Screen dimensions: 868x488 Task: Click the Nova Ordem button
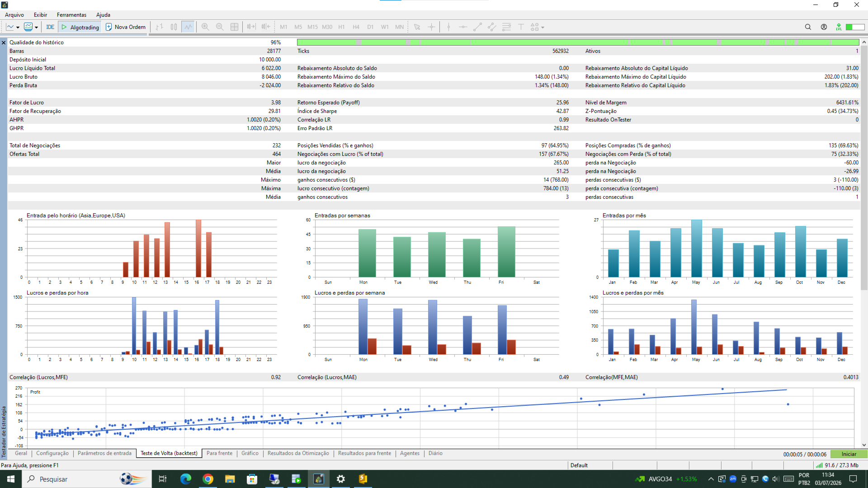(x=125, y=27)
